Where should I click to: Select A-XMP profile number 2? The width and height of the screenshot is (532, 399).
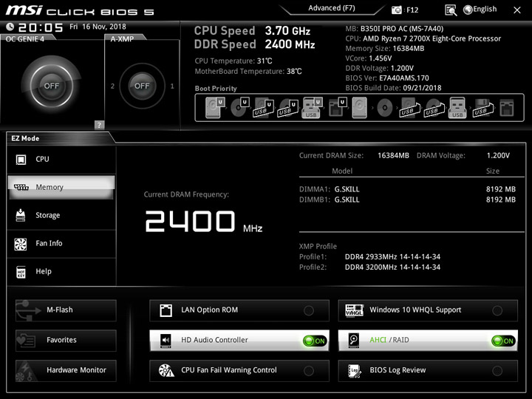(x=112, y=86)
